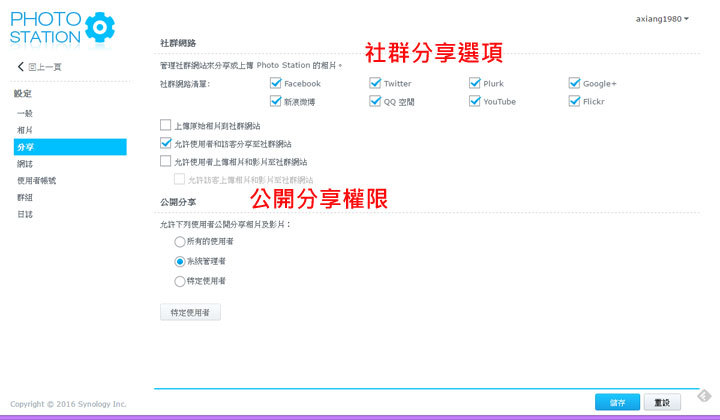Toggle 允許使用者和訪客分享至社群網站 checkbox

point(166,143)
